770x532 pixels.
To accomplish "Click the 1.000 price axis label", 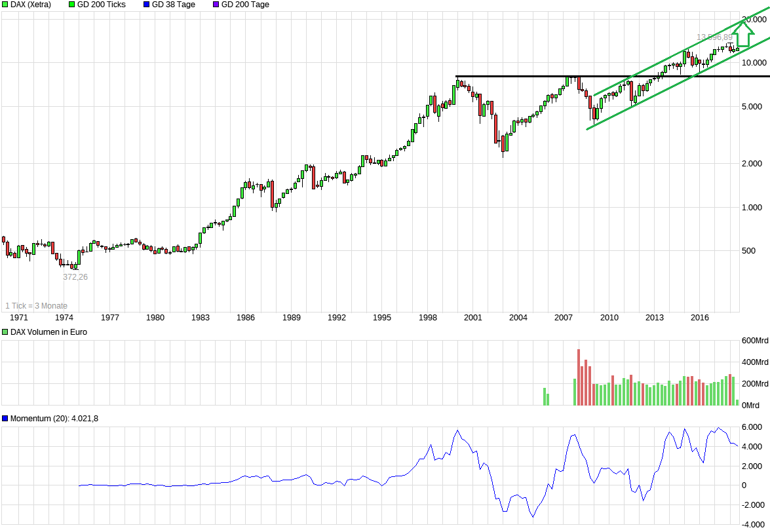I will tap(752, 208).
